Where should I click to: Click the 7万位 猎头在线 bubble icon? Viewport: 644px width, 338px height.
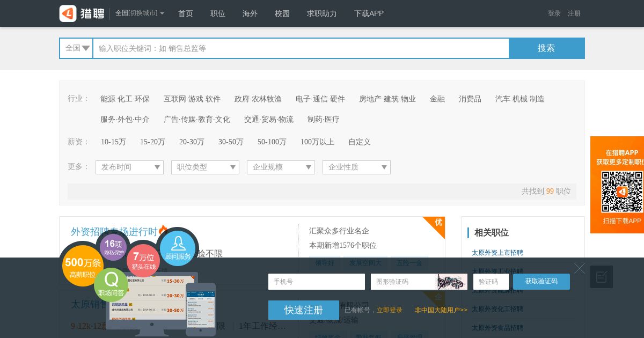pyautogui.click(x=143, y=261)
